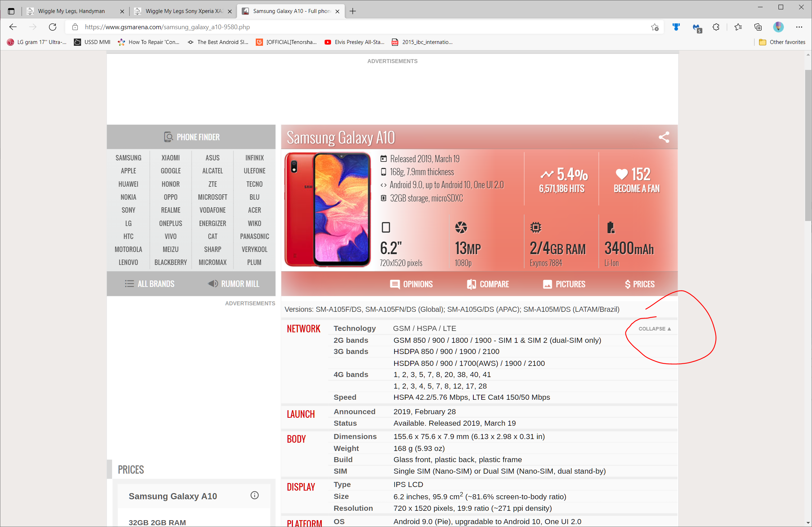Open the Google brand link
The height and width of the screenshot is (527, 812).
170,171
